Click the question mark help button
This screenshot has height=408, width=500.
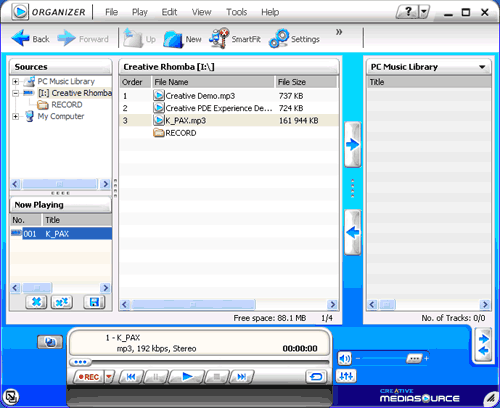[407, 12]
